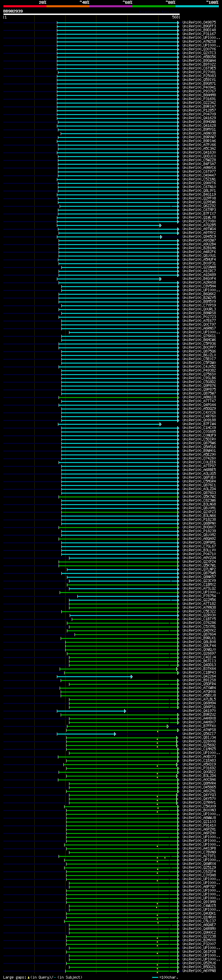Viewport: 222px width, 980px height.
Task: Open the UniRef100_P18239 entry
Action: click(199, 531)
